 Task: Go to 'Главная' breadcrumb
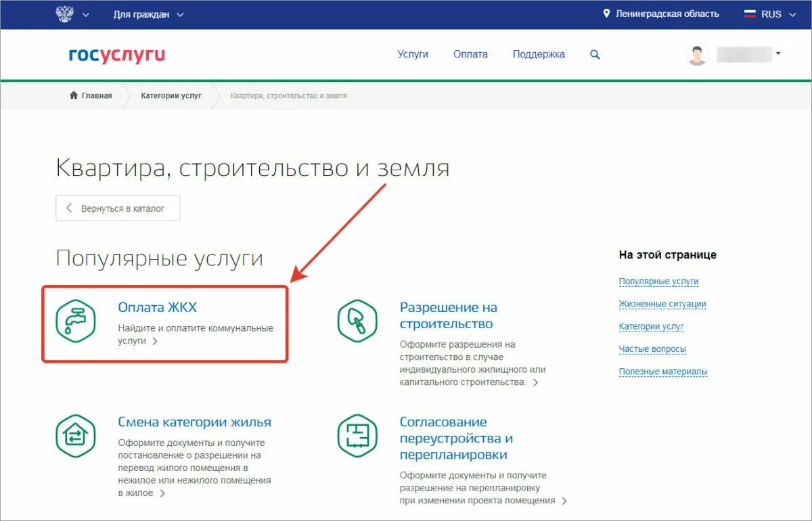[x=97, y=95]
